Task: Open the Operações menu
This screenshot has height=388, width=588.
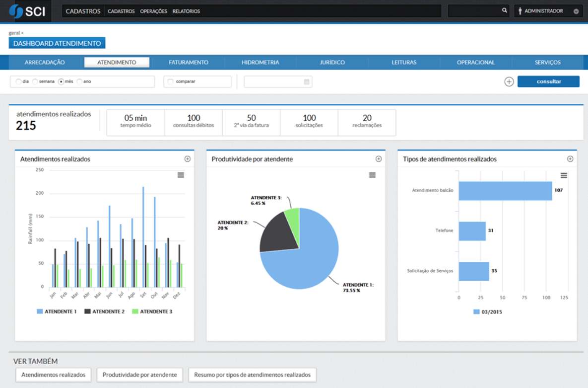Action: point(153,11)
